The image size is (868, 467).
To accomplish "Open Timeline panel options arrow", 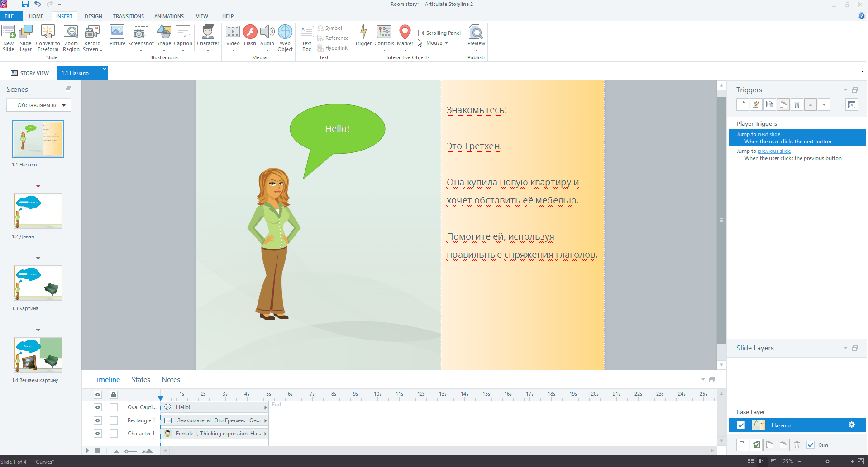I will point(703,380).
